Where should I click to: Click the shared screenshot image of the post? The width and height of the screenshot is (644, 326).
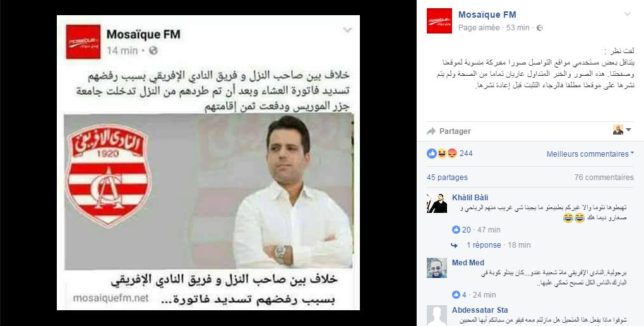(208, 162)
